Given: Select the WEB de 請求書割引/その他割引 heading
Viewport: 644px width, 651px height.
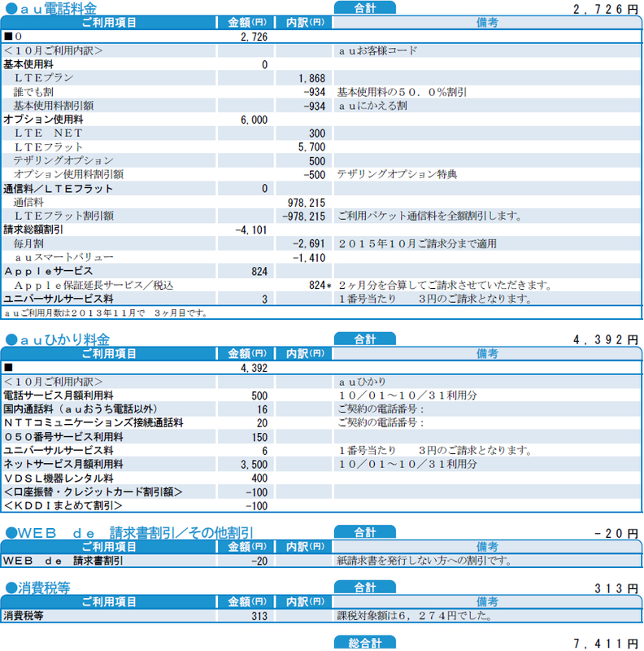Looking at the screenshot, I should 129,533.
